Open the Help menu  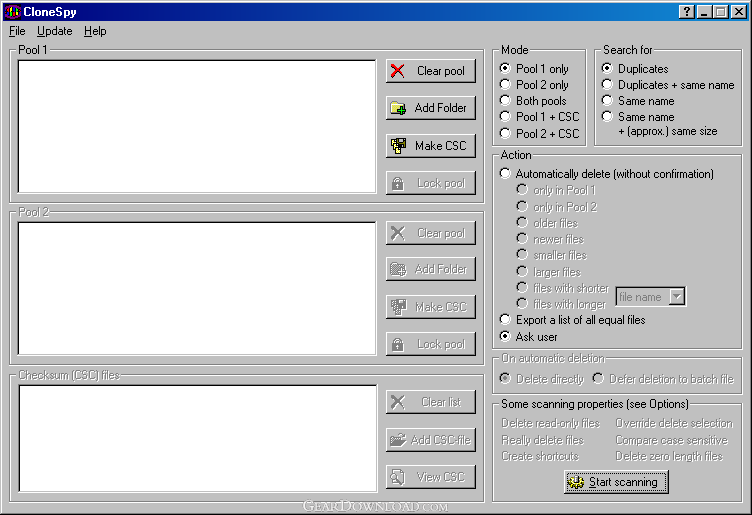pyautogui.click(x=95, y=31)
